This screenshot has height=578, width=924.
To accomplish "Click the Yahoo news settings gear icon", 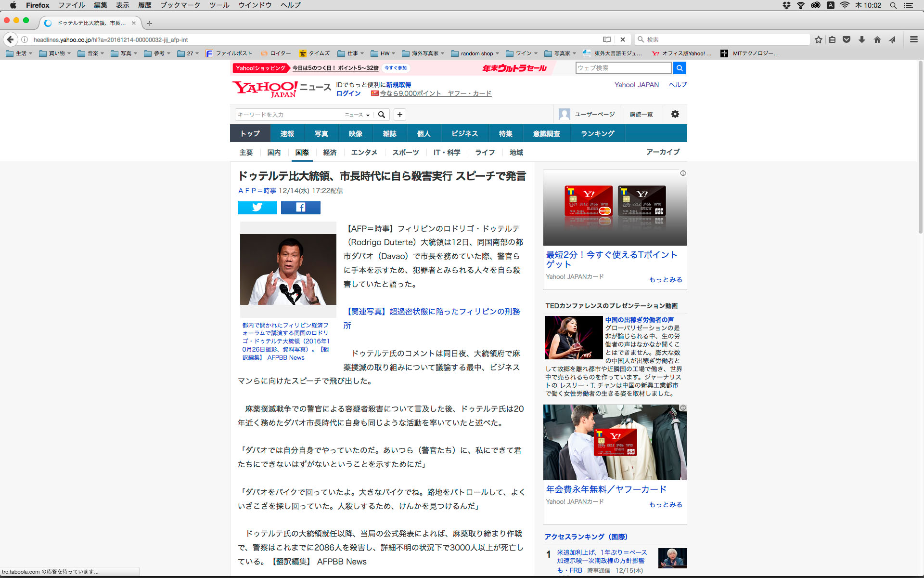I will coord(675,114).
